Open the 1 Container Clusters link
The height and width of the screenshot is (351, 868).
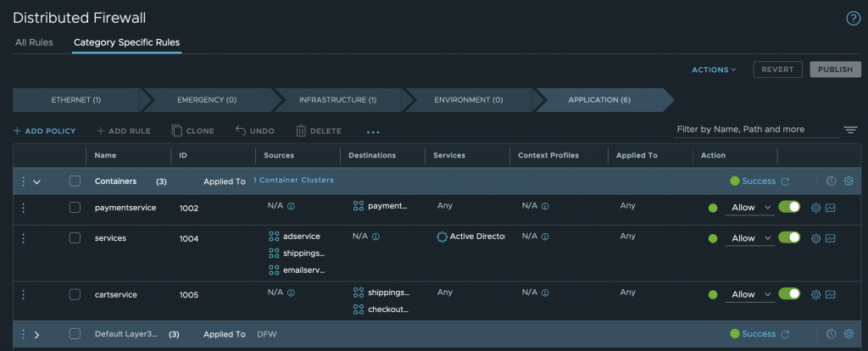[293, 180]
